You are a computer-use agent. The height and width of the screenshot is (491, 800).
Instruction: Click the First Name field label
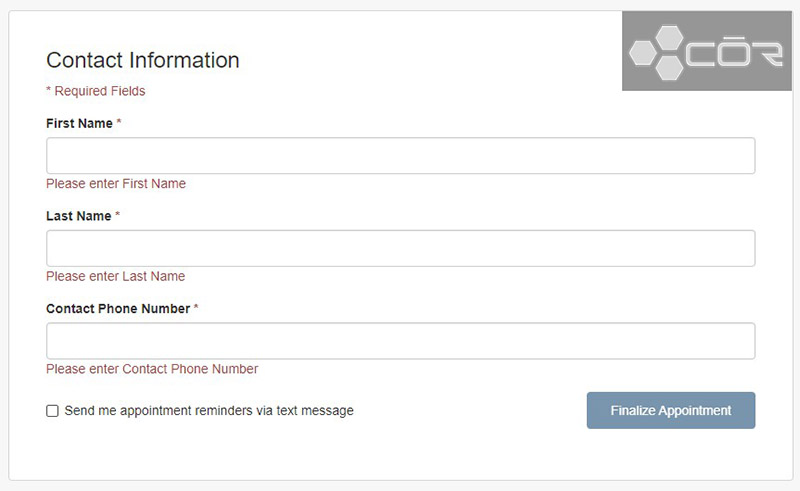click(79, 124)
